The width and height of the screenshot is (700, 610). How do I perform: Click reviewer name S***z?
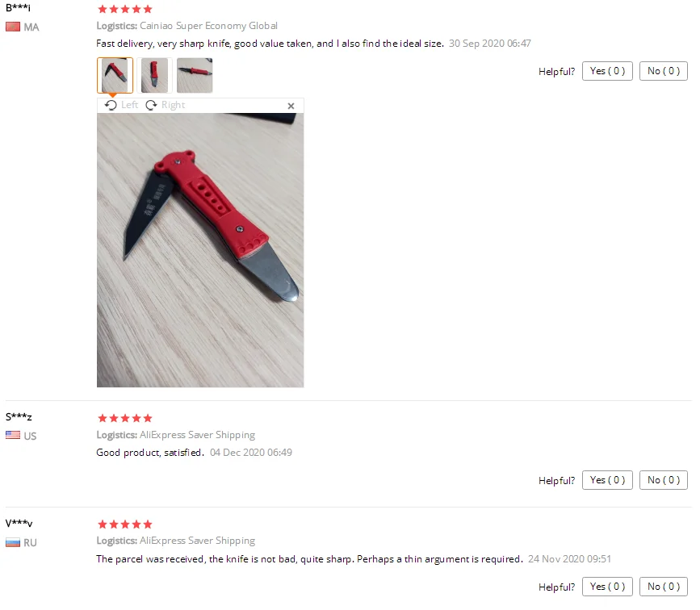click(x=19, y=417)
